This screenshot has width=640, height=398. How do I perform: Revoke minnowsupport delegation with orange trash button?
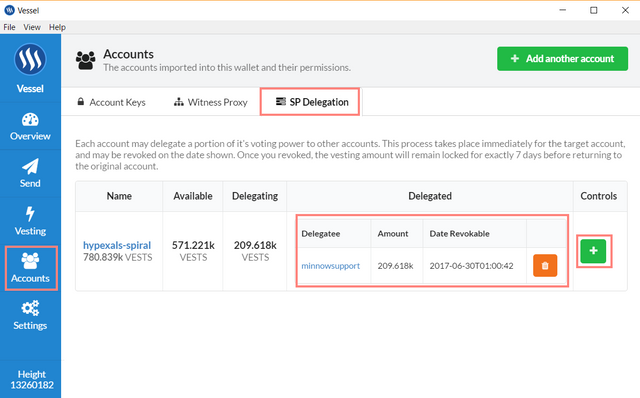pos(545,266)
